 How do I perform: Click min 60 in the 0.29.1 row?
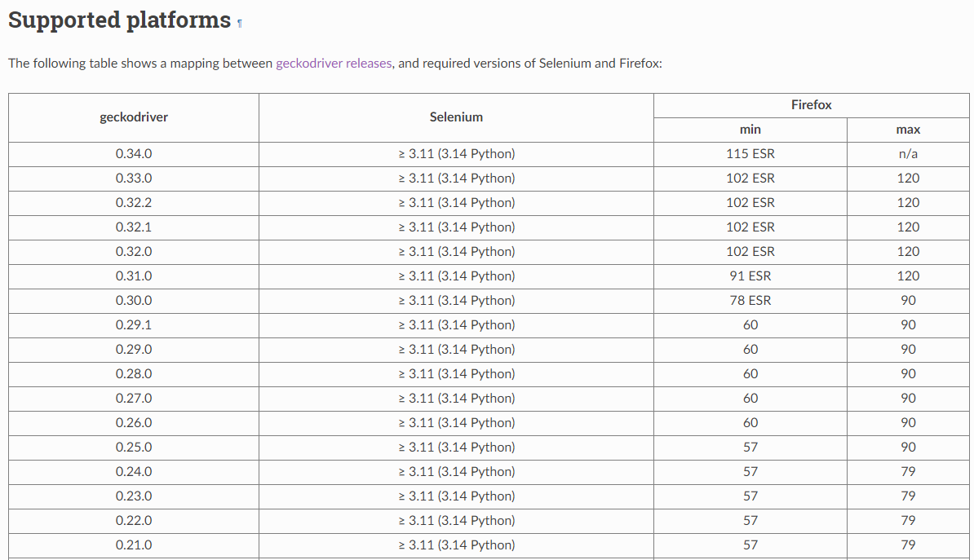(x=750, y=325)
